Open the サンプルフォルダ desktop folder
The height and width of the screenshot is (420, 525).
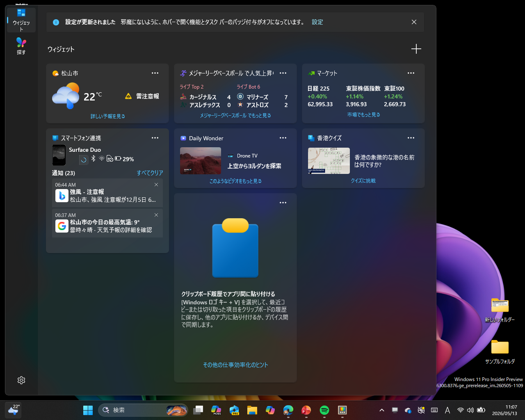(500, 352)
